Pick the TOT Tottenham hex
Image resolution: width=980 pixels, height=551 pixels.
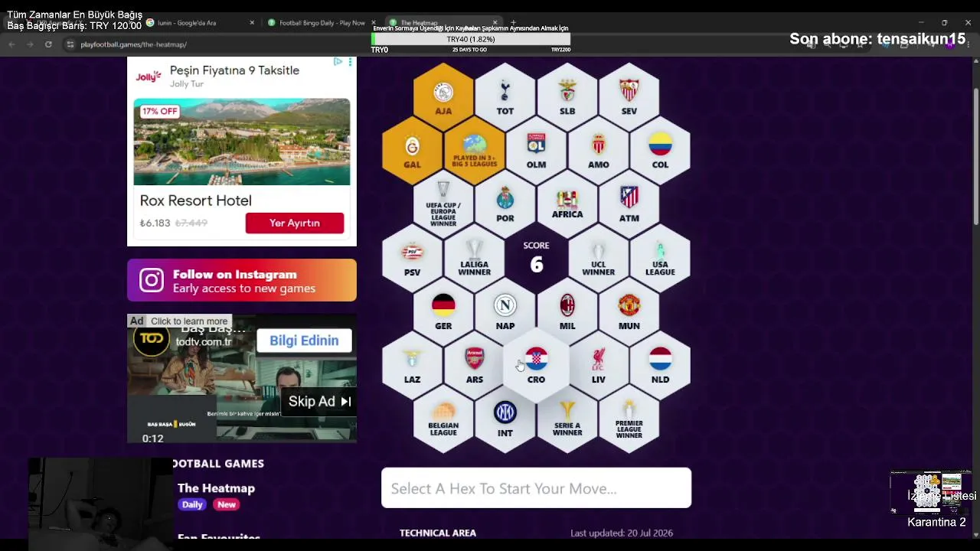tap(505, 97)
